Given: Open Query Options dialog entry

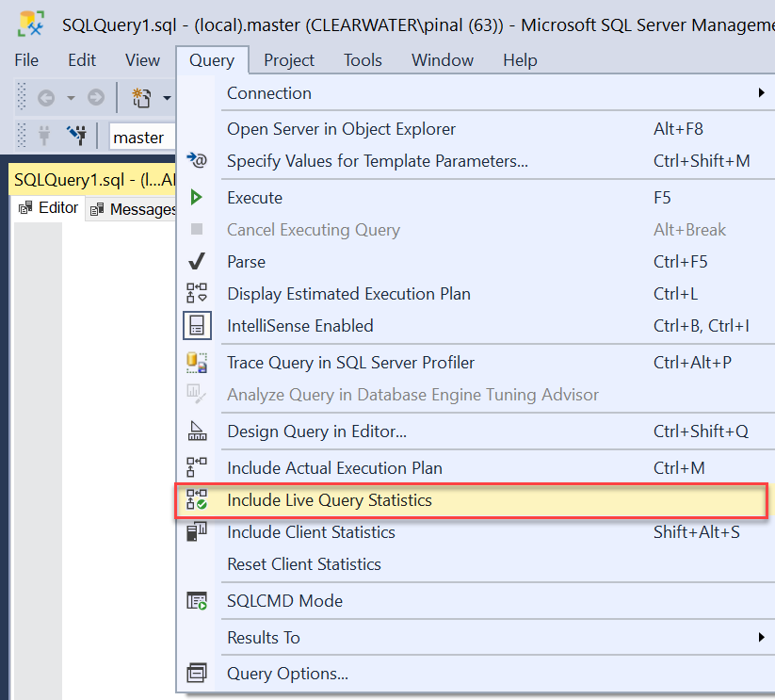Looking at the screenshot, I should [476, 674].
